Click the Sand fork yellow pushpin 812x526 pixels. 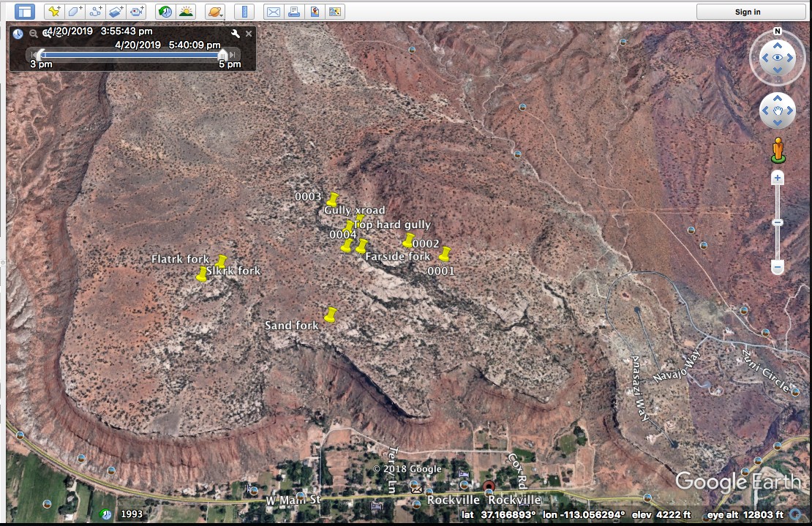coord(331,315)
